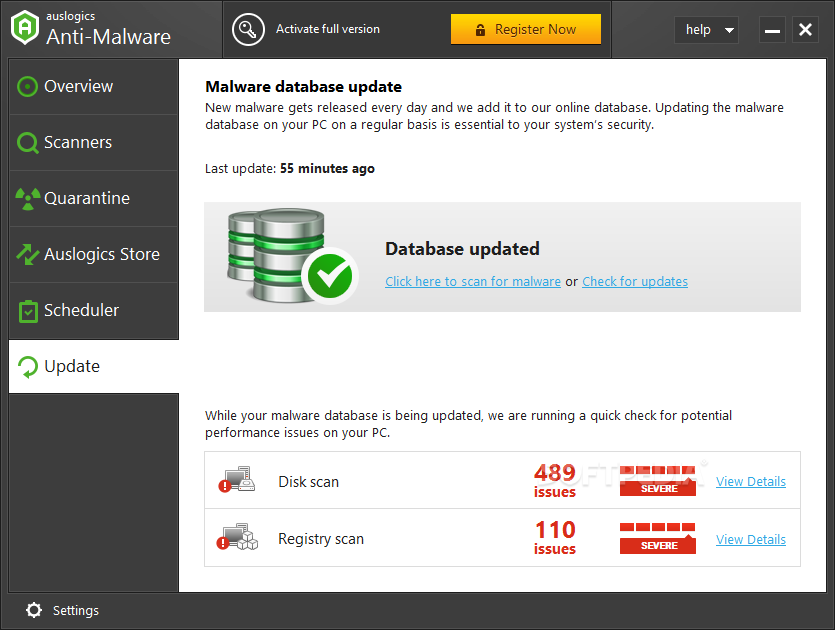This screenshot has height=630, width=835.
Task: Click the 'Click here to scan for malware' link
Action: pyautogui.click(x=473, y=282)
